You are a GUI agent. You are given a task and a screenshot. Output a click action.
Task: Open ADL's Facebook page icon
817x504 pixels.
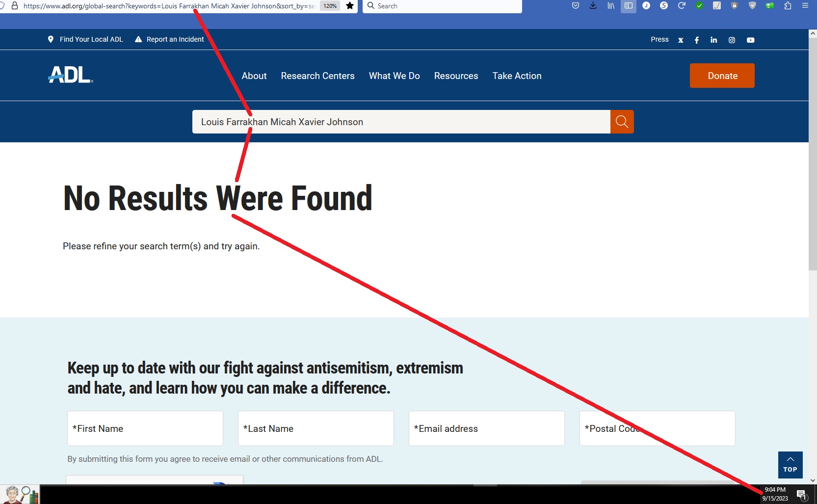coord(697,40)
